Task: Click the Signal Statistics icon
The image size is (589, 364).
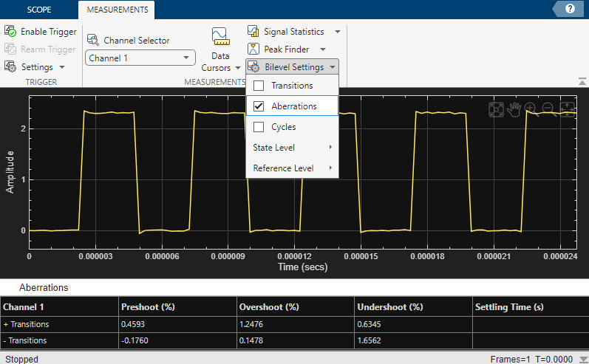Action: coord(253,32)
